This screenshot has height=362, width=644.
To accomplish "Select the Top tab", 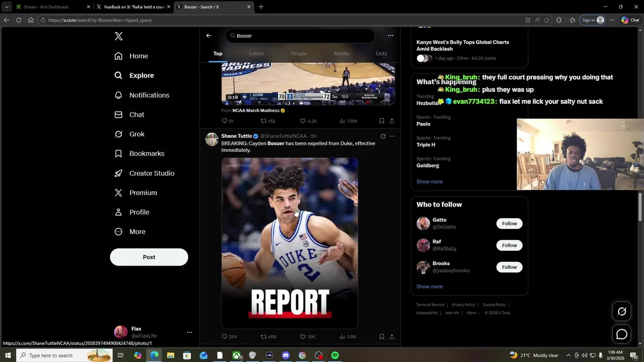I will [x=218, y=53].
